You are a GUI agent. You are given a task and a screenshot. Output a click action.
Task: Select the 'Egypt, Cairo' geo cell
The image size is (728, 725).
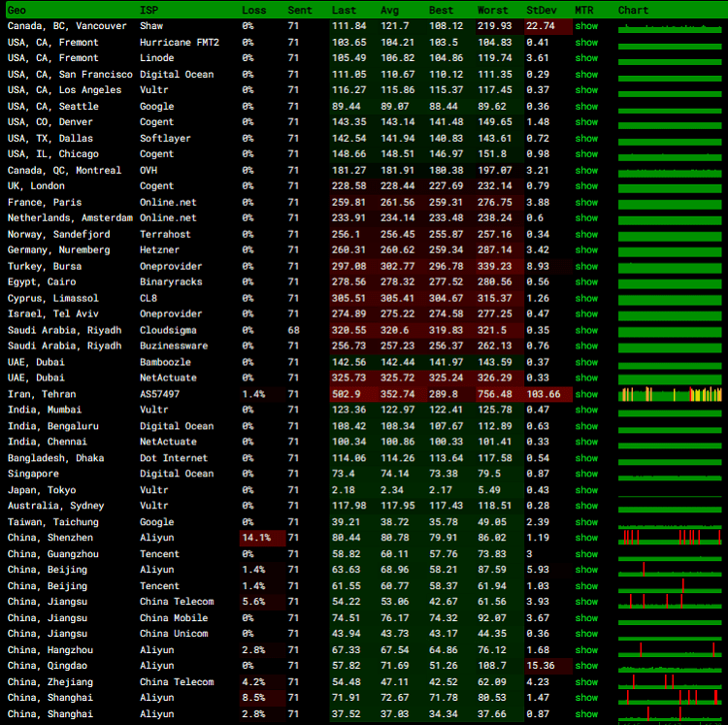click(x=42, y=281)
